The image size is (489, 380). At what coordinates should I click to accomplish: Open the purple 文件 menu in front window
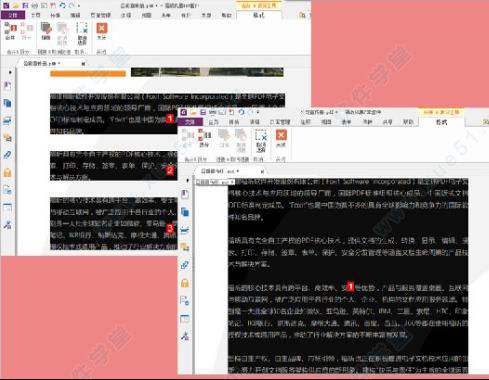[x=190, y=122]
